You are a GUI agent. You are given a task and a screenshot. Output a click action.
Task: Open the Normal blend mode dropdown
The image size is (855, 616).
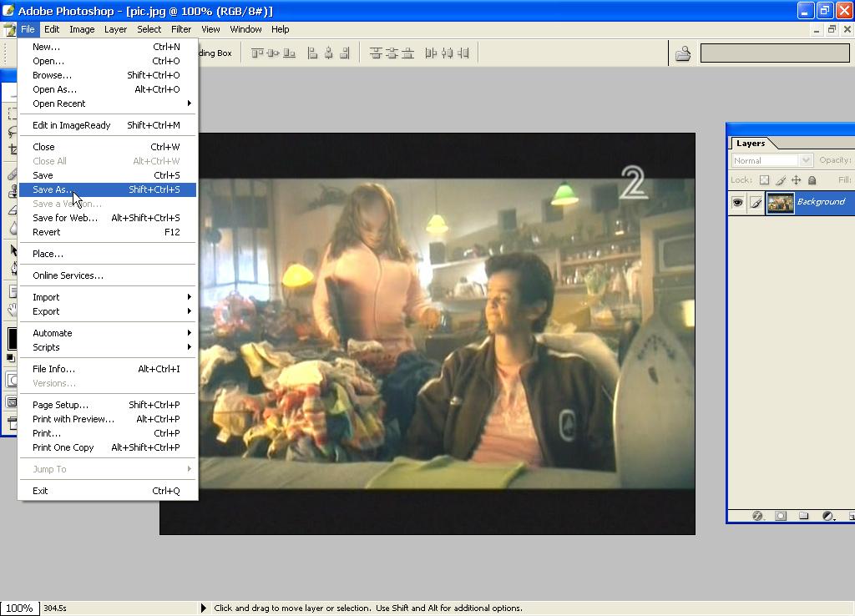coord(805,160)
